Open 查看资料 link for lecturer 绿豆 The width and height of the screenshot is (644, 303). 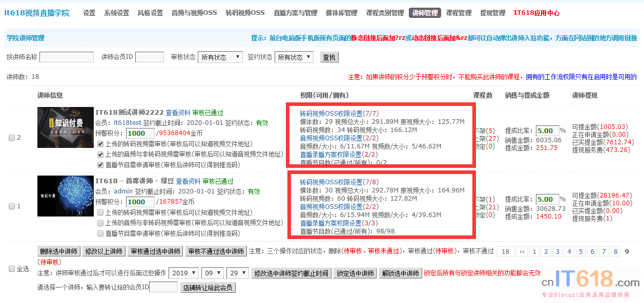coord(188,181)
